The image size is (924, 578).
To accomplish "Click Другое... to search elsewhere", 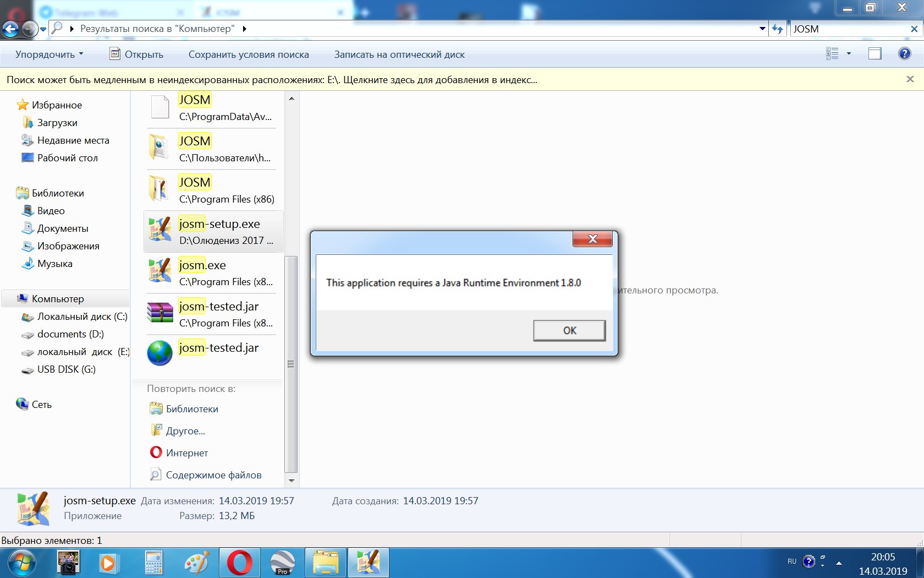I will pyautogui.click(x=178, y=430).
